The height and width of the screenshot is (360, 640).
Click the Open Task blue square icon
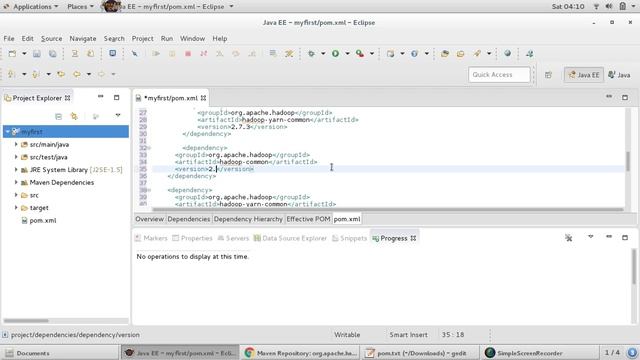click(112, 53)
